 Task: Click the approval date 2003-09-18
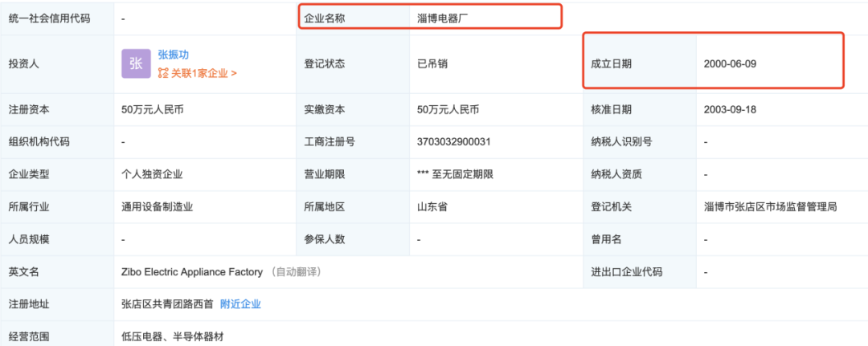730,109
